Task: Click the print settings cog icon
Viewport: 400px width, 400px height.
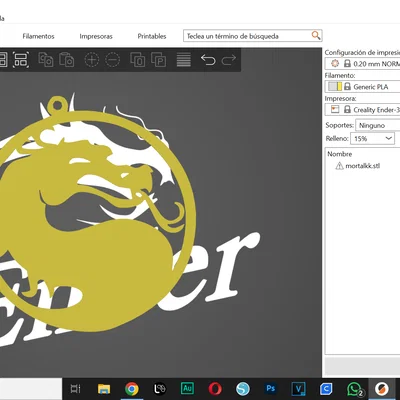Action: point(335,63)
